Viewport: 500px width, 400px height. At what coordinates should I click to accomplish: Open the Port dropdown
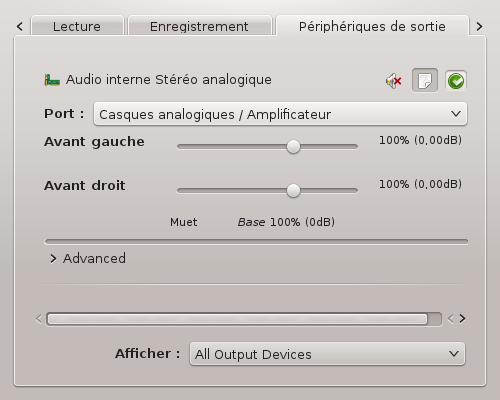coord(280,114)
